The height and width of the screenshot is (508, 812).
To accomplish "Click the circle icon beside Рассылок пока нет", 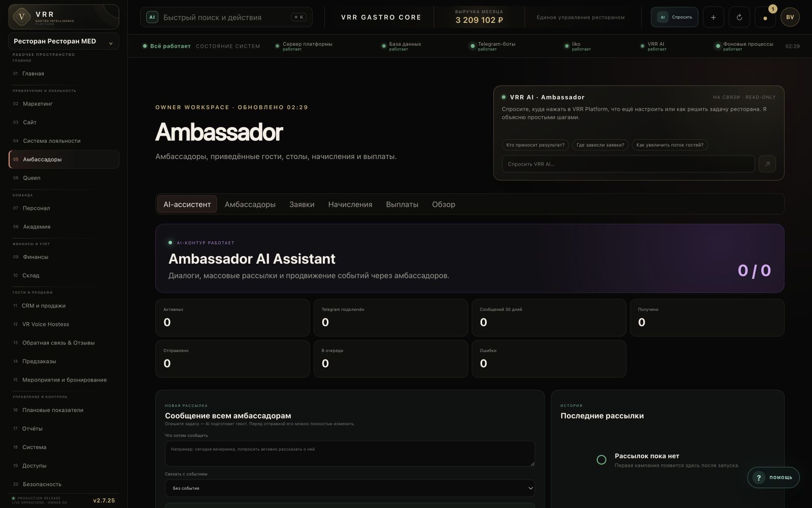I will [601, 460].
